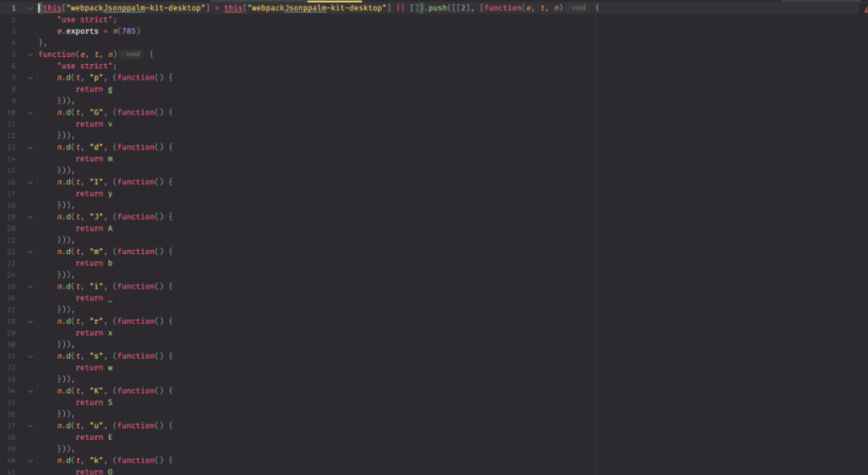
Task: Click the "use strict" string on line 6
Action: click(x=84, y=66)
